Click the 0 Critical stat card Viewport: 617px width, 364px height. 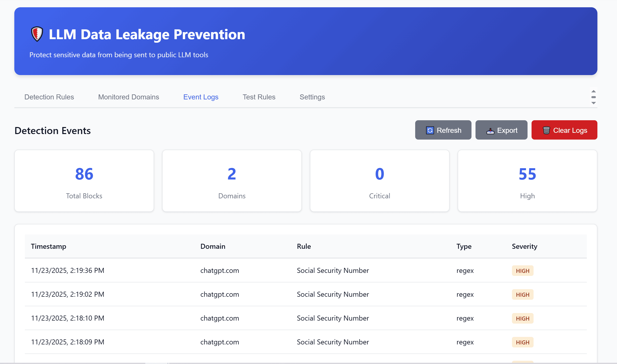(379, 181)
